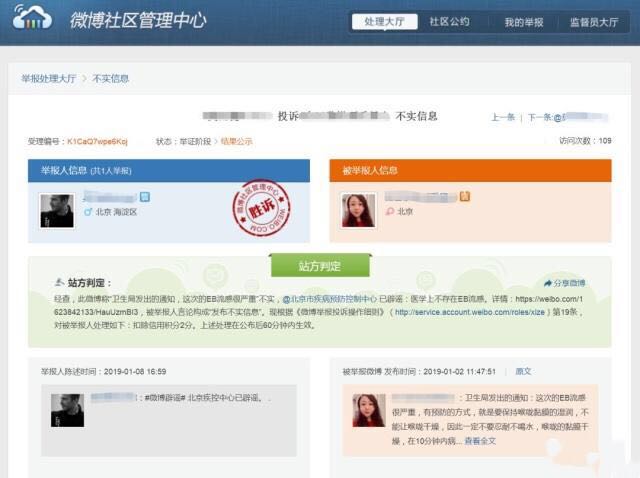Click the male gender icon next to 北京 海淀区
Screen dimensions: 640x478
click(88, 211)
